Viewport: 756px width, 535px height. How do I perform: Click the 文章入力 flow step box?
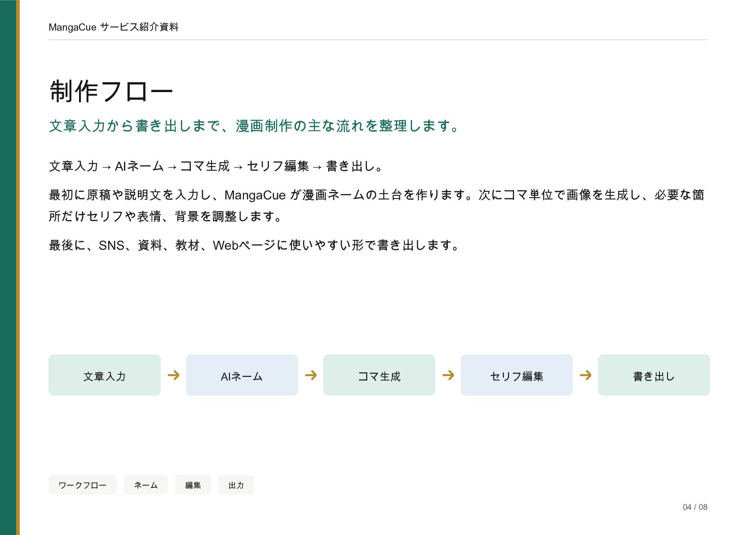(105, 375)
